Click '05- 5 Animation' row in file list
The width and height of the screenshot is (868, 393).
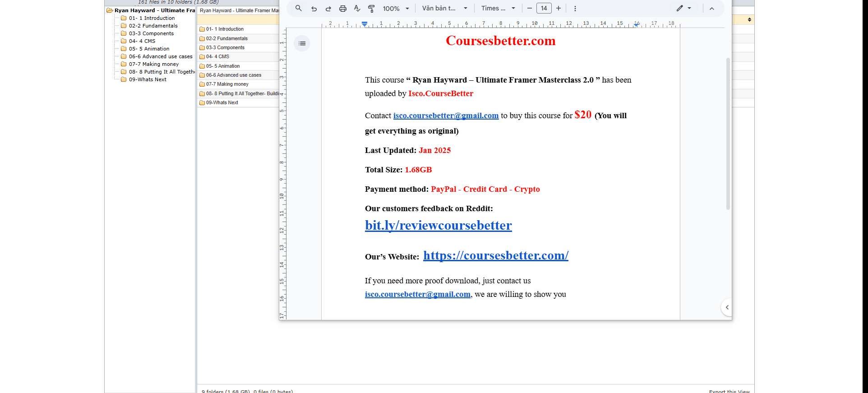[x=238, y=66]
